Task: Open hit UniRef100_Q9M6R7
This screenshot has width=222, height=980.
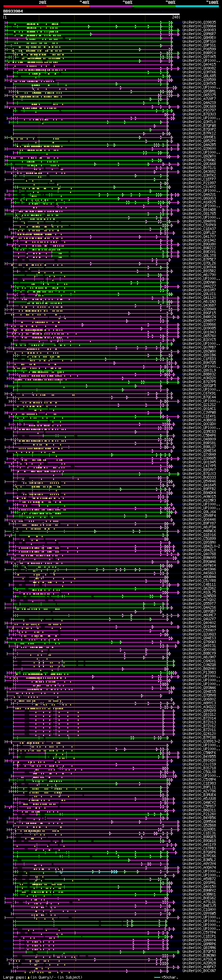Action: [x=199, y=34]
